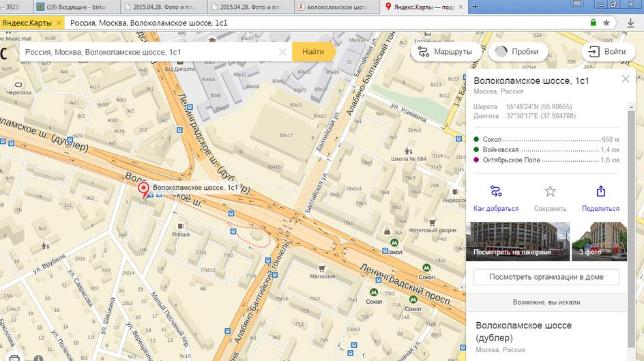Open the Маршруты route planner

pos(445,52)
